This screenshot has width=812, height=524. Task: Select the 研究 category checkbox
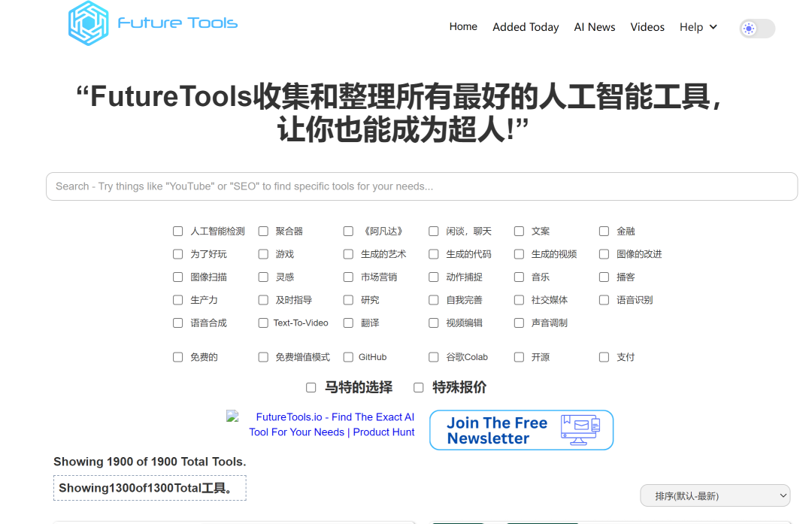pos(348,300)
